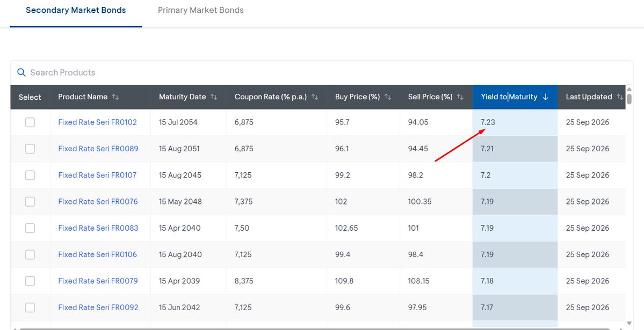This screenshot has height=330, width=644.
Task: Tick the FR0092 bond checkbox
Action: coord(30,307)
